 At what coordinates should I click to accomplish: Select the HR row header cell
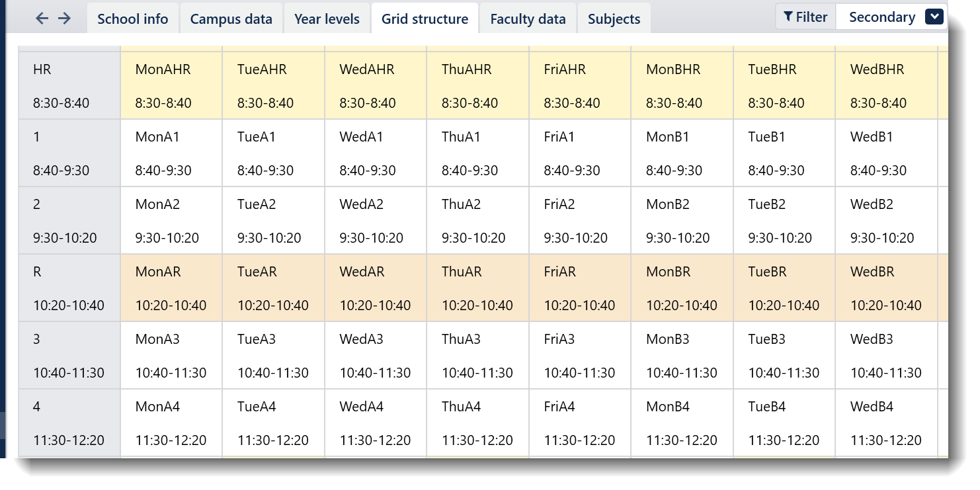pos(69,86)
